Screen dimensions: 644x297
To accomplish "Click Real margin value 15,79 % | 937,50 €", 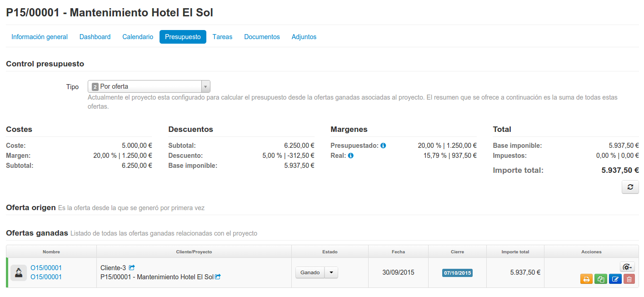I will point(450,156).
